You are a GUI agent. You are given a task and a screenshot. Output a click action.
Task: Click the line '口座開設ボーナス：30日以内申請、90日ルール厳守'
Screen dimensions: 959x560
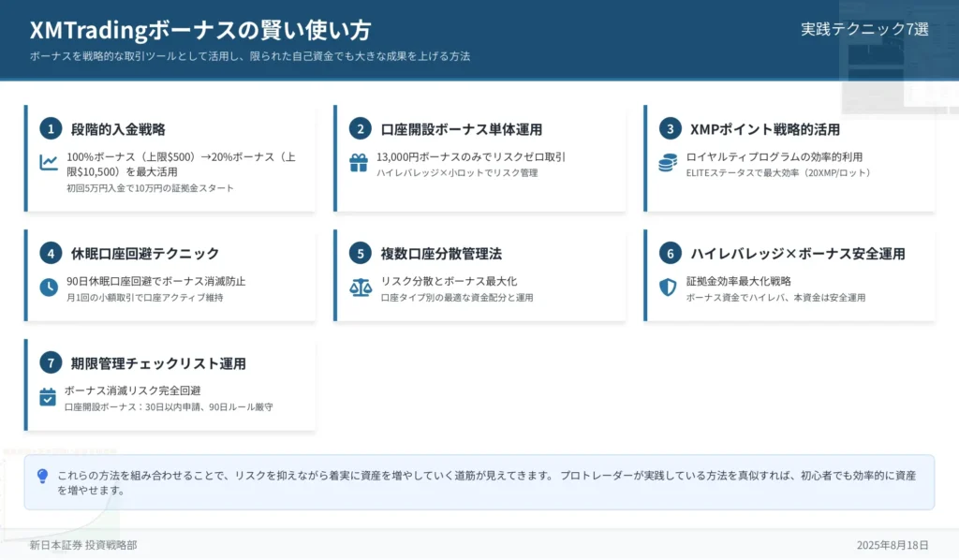pos(169,407)
